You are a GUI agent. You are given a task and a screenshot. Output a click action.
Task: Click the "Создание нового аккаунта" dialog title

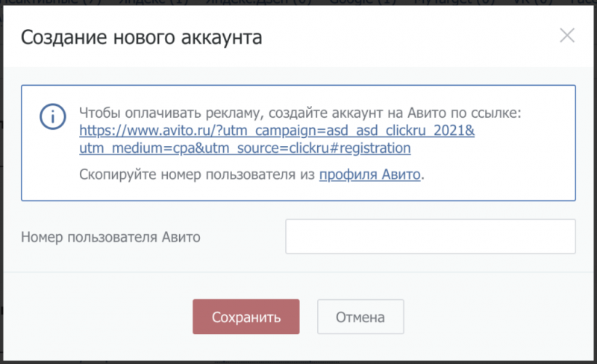[141, 37]
